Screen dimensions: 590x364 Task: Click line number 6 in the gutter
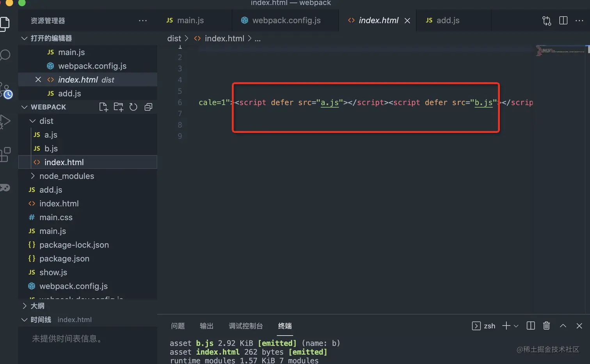[x=179, y=102]
